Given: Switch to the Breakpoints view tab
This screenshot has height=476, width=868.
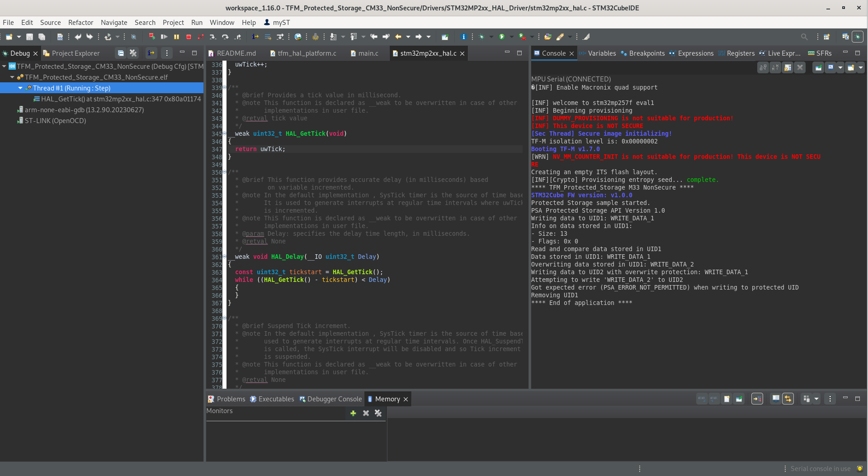Looking at the screenshot, I should pos(643,53).
